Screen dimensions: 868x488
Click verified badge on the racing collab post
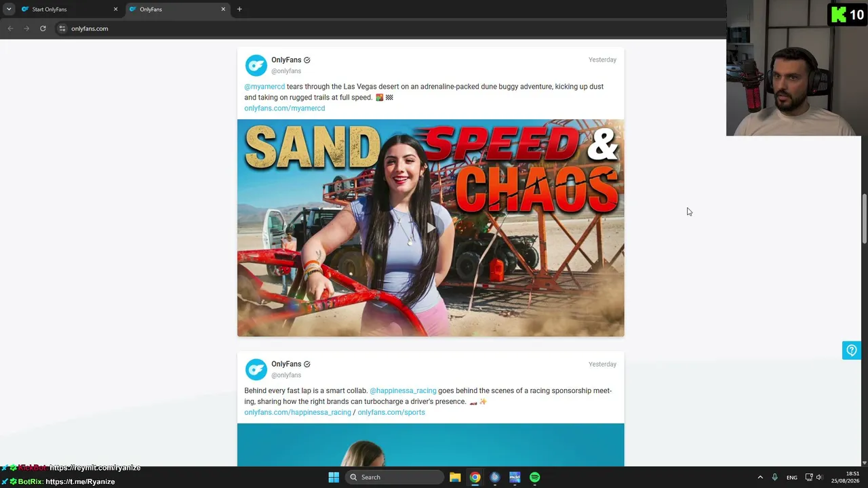tap(307, 365)
